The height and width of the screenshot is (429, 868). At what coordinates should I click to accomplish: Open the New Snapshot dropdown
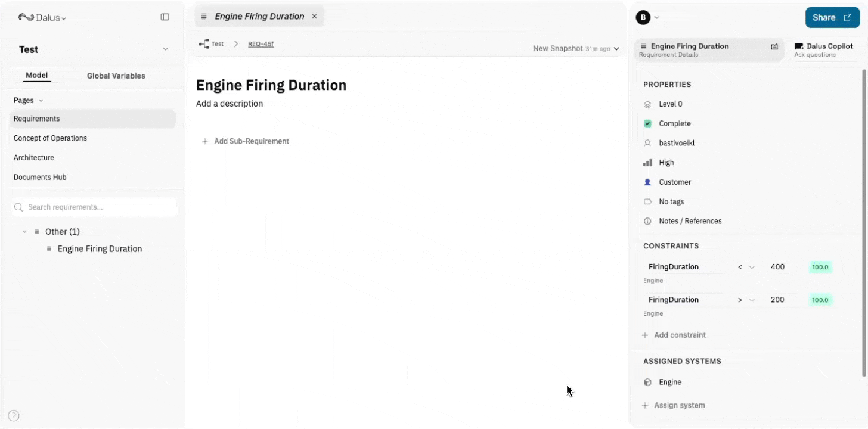(574, 48)
